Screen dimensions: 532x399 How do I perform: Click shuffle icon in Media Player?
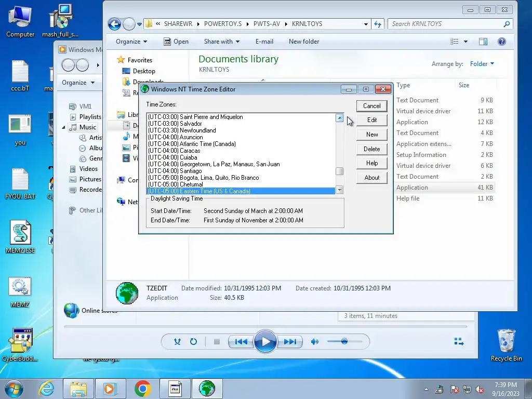coord(177,342)
